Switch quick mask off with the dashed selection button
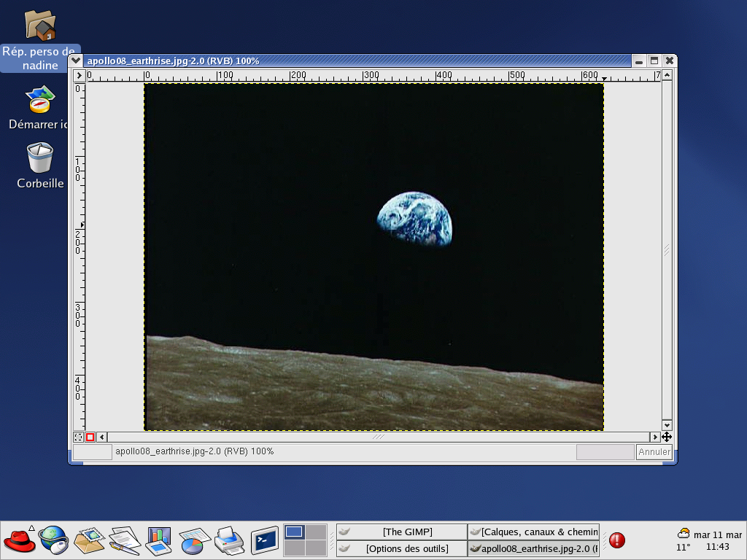 [x=79, y=437]
